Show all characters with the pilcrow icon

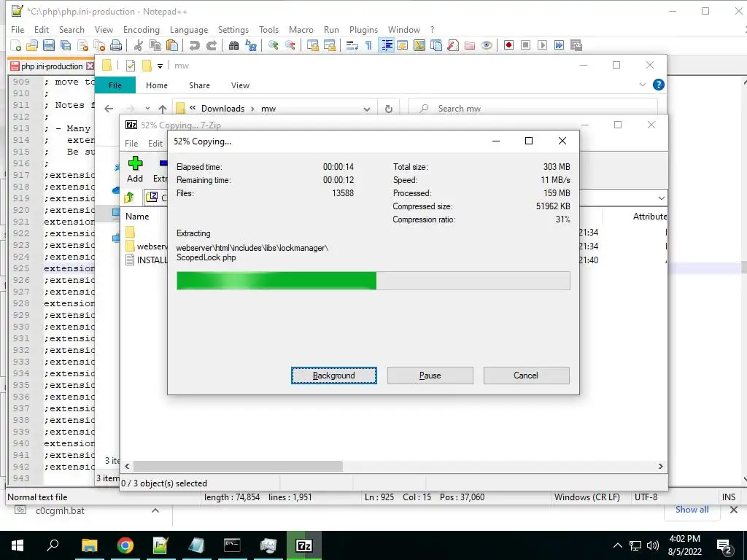click(x=368, y=45)
